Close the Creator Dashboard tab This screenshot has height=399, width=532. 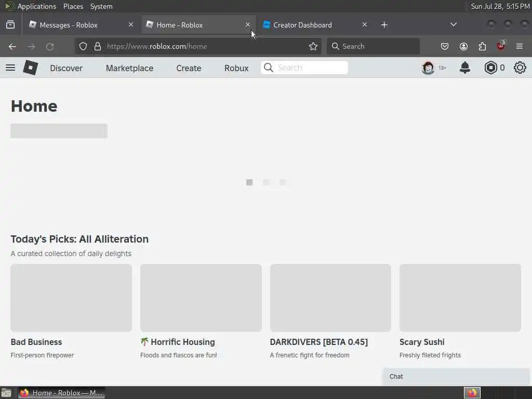[x=364, y=25]
